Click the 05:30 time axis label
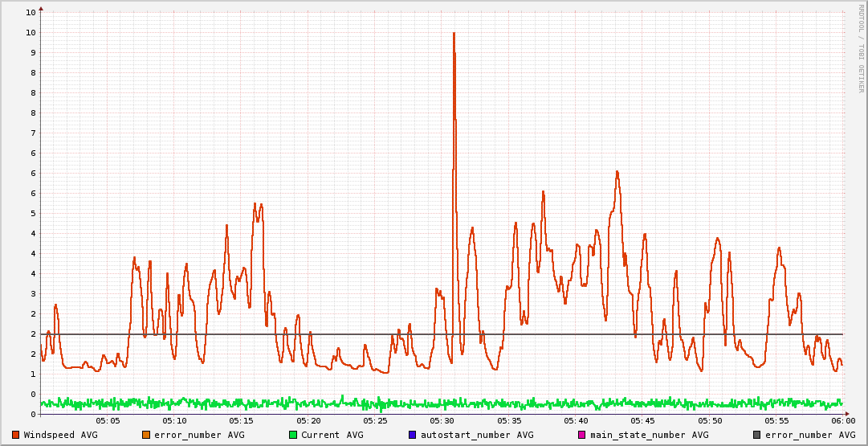The height and width of the screenshot is (446, 868). pos(442,420)
